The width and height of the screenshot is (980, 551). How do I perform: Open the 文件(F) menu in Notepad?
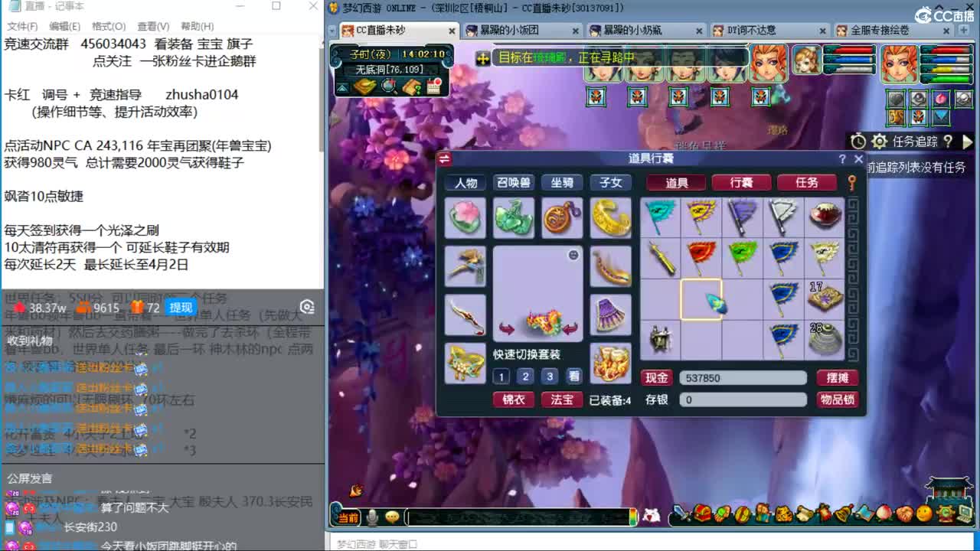click(22, 26)
